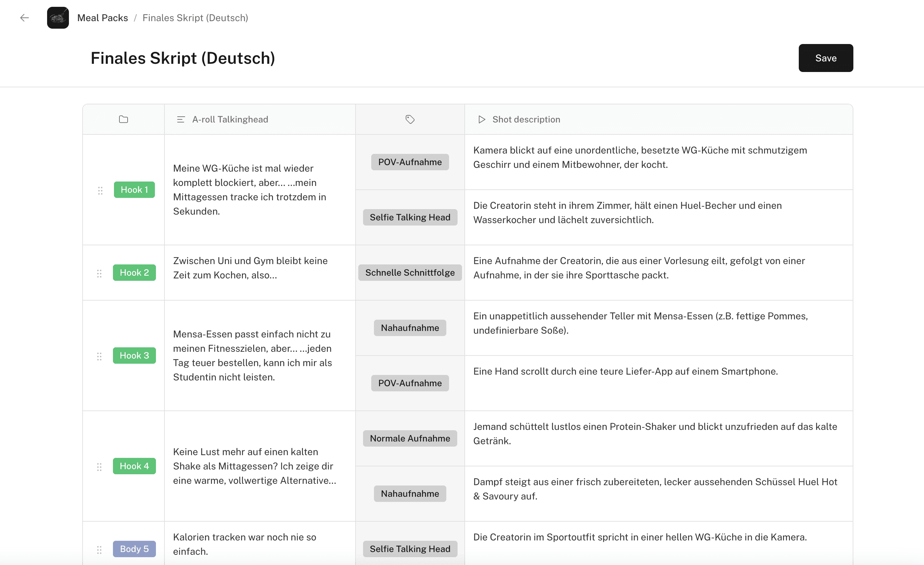Image resolution: width=924 pixels, height=565 pixels.
Task: Click the back arrow icon
Action: point(24,18)
